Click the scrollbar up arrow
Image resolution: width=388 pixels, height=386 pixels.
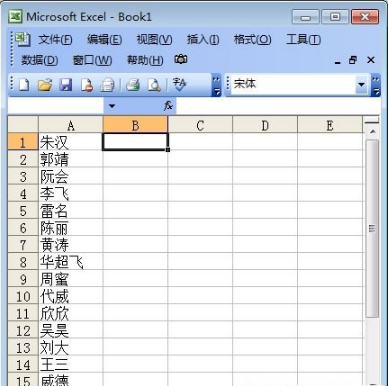(372, 132)
